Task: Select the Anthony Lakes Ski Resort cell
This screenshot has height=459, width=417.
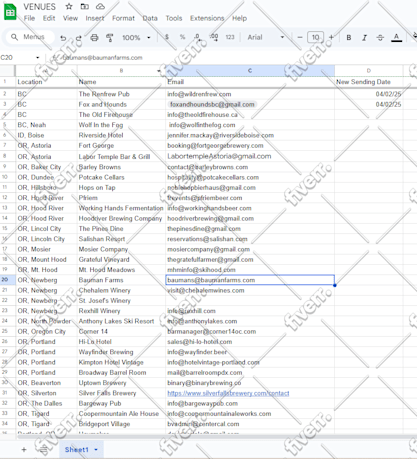Action: tap(121, 321)
